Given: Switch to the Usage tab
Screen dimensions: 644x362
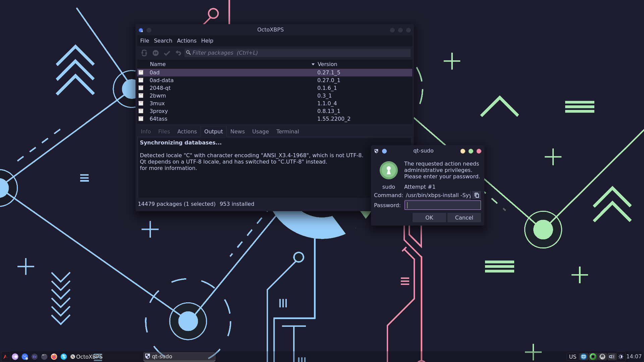Looking at the screenshot, I should tap(261, 131).
